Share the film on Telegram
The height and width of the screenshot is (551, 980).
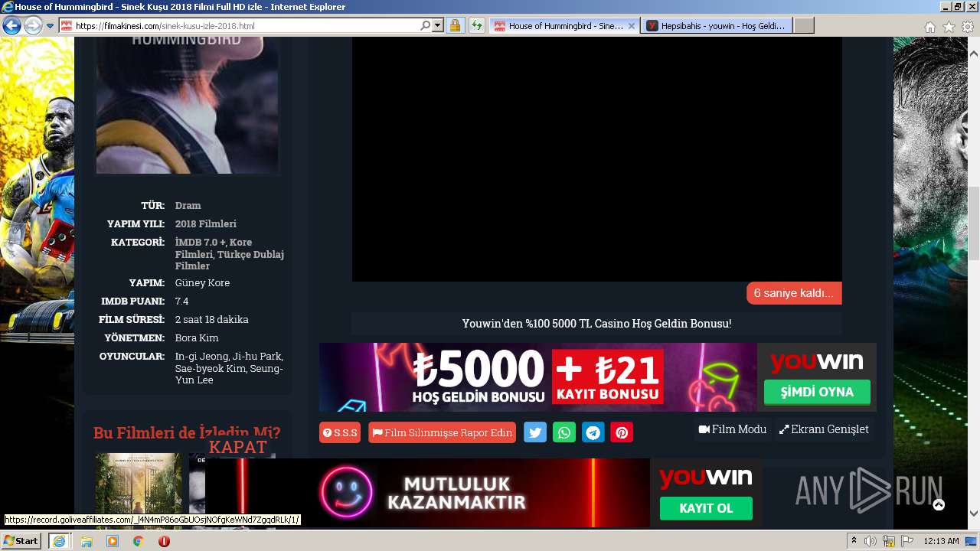[593, 432]
